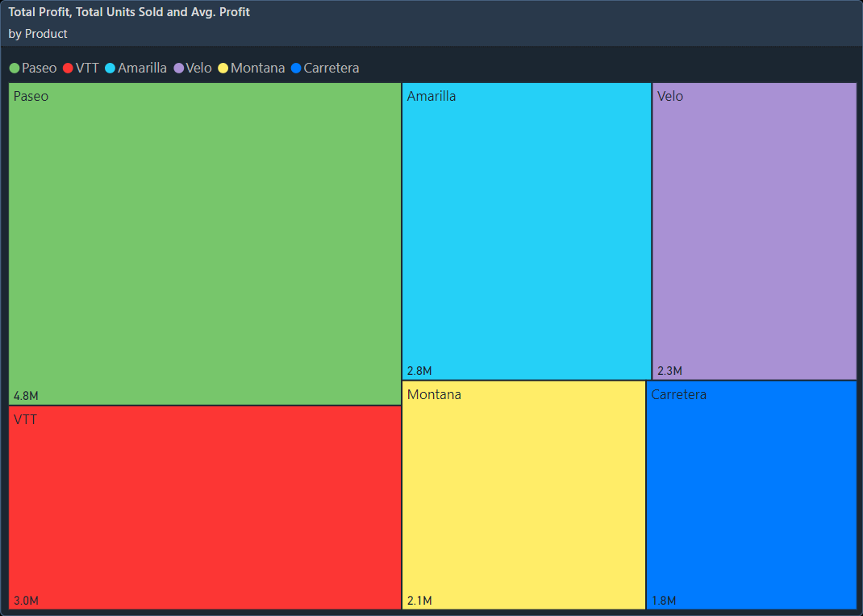Select the yellow Montana treemap tile
Image resolution: width=863 pixels, height=616 pixels.
[523, 495]
